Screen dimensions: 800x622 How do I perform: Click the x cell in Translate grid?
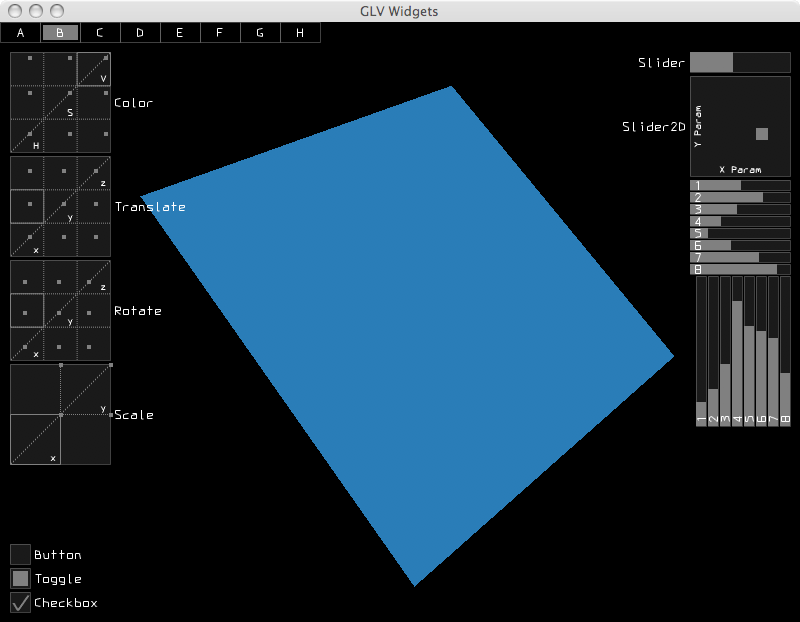point(27,240)
